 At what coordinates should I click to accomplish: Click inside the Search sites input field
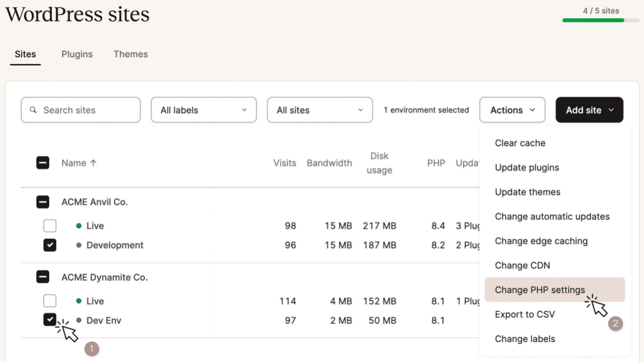(x=80, y=110)
